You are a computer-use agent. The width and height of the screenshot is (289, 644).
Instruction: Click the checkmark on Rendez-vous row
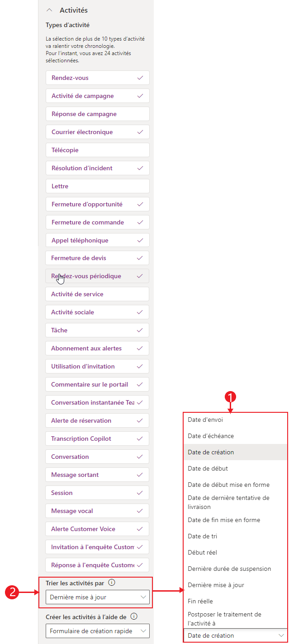[140, 78]
